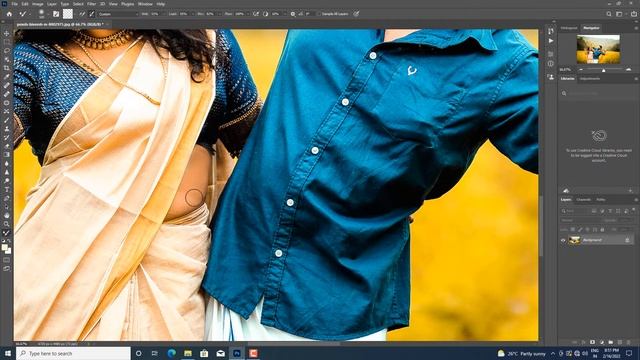The image size is (640, 360).
Task: Open smoothing options gear icon
Action: (293, 14)
